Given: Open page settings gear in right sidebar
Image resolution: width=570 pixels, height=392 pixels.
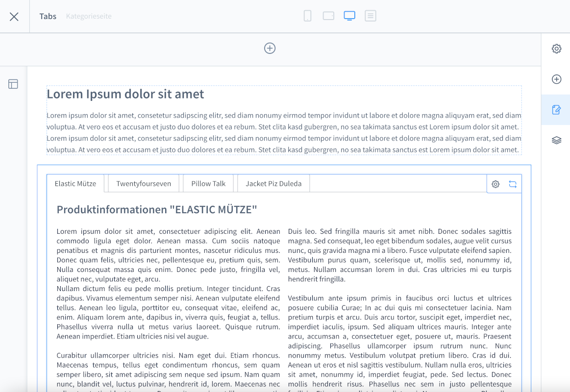Looking at the screenshot, I should 556,49.
